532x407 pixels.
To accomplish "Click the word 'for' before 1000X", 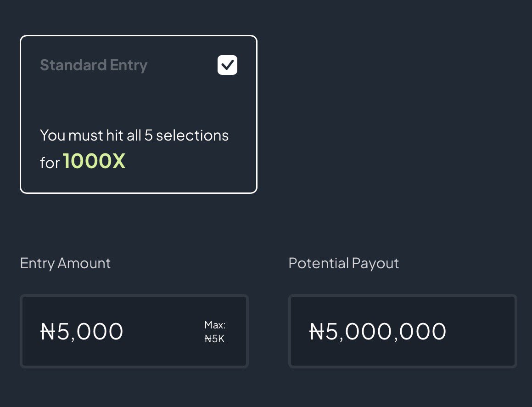I will click(x=50, y=163).
